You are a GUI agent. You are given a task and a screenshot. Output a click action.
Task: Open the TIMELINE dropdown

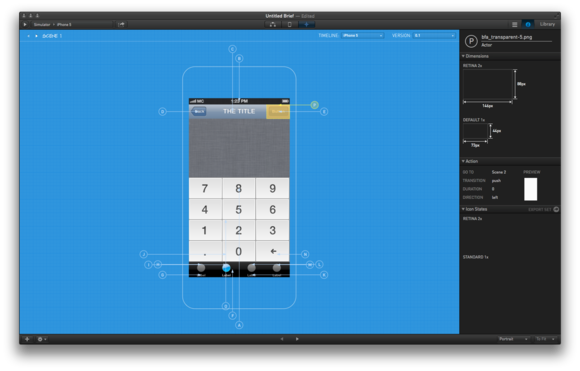[x=362, y=36]
